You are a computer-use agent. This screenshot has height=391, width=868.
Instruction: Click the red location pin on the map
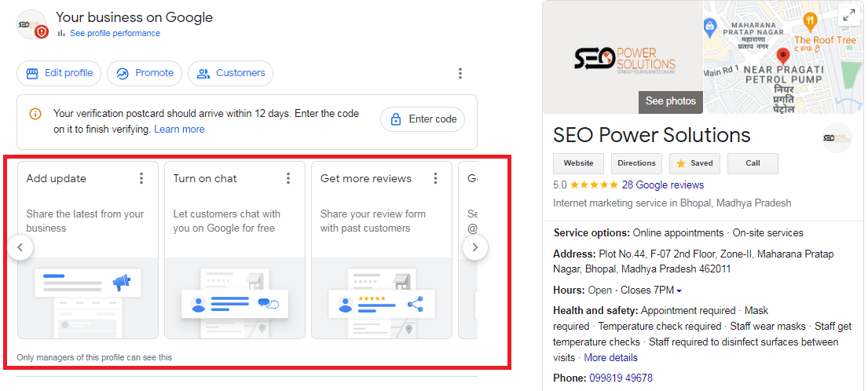(x=782, y=56)
